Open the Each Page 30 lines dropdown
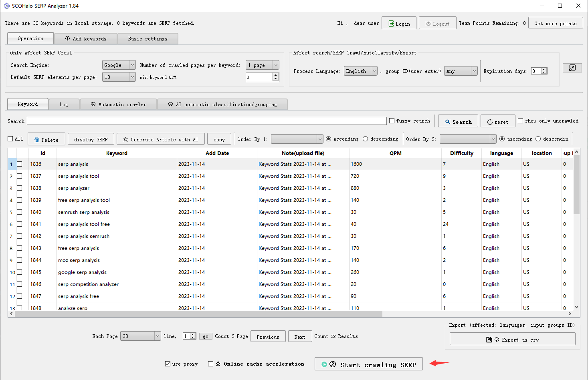This screenshot has height=380, width=588. click(x=141, y=336)
